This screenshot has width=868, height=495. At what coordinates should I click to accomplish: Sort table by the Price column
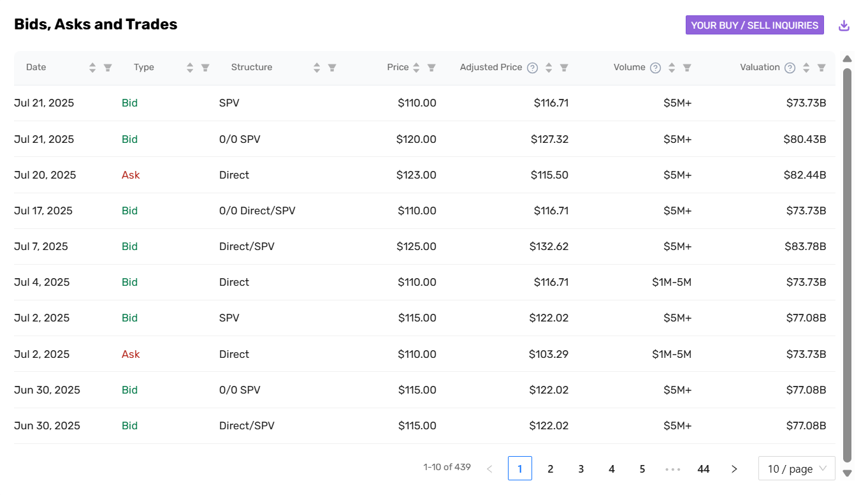click(x=416, y=68)
